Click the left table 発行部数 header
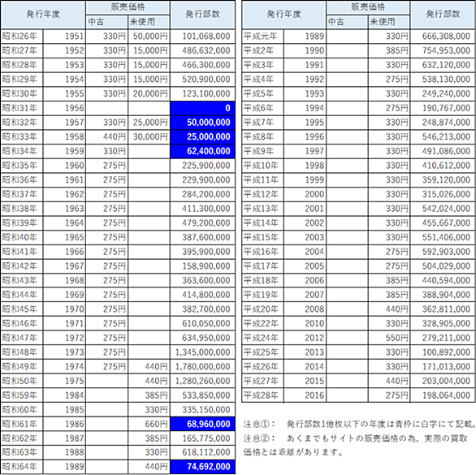 click(202, 15)
